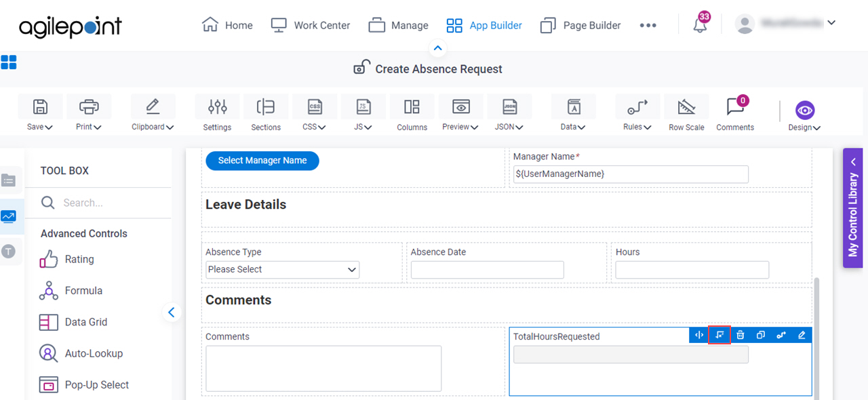Image resolution: width=868 pixels, height=400 pixels.
Task: Select the Rating control
Action: [66, 259]
